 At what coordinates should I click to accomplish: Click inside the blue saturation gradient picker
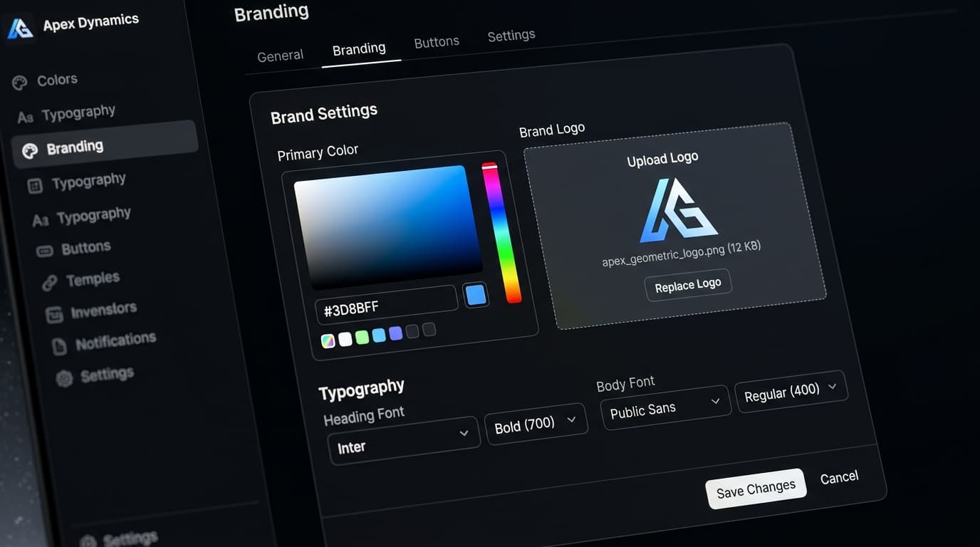coord(388,227)
